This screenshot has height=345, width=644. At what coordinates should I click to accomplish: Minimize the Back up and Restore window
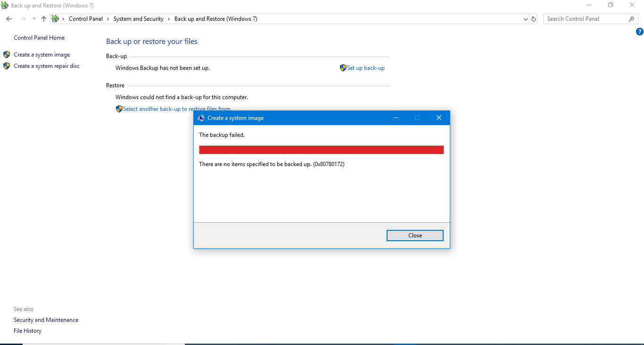(589, 5)
